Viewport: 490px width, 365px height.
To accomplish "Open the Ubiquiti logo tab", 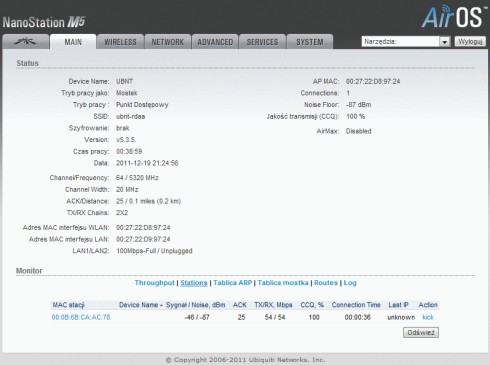I will point(26,42).
